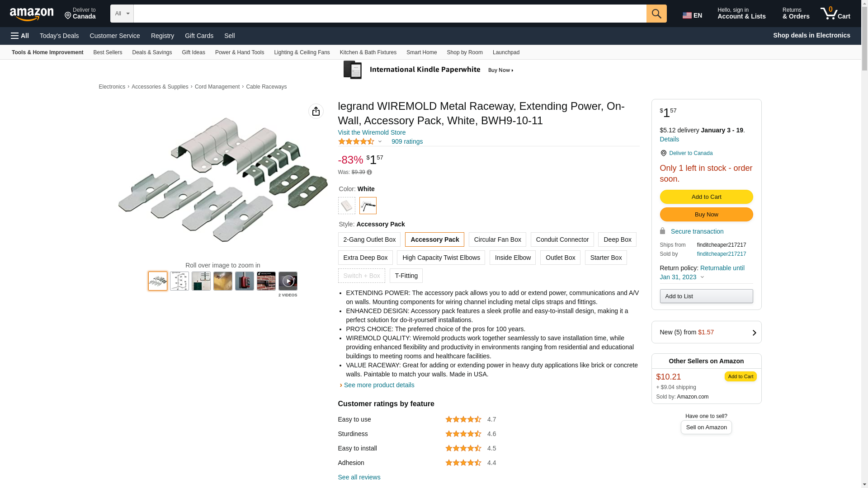Click inside the Amazon search field

[390, 14]
